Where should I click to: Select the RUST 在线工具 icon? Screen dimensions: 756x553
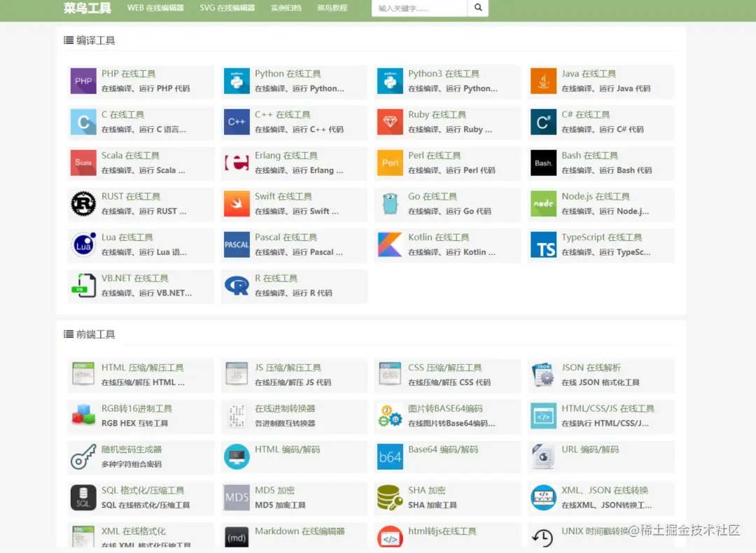83,204
